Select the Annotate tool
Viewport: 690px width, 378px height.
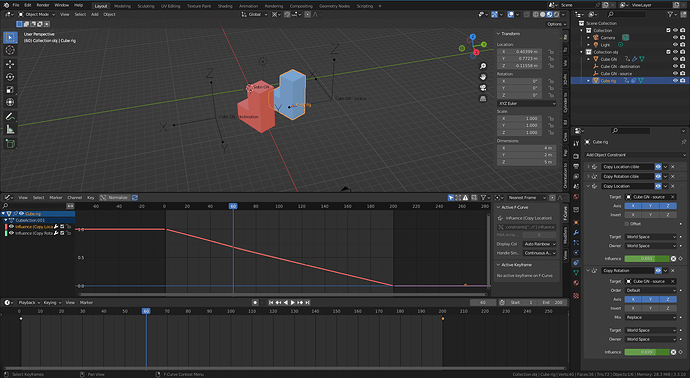pos(10,117)
